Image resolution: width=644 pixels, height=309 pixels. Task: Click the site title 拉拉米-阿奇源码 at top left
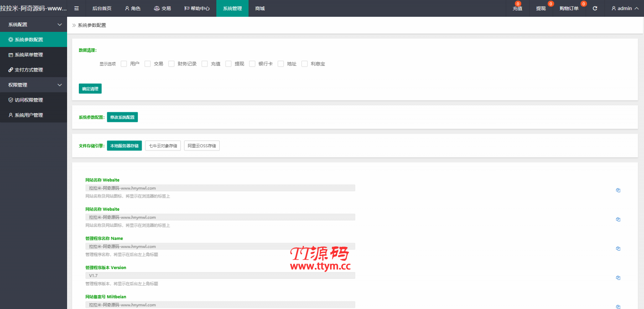(x=34, y=8)
